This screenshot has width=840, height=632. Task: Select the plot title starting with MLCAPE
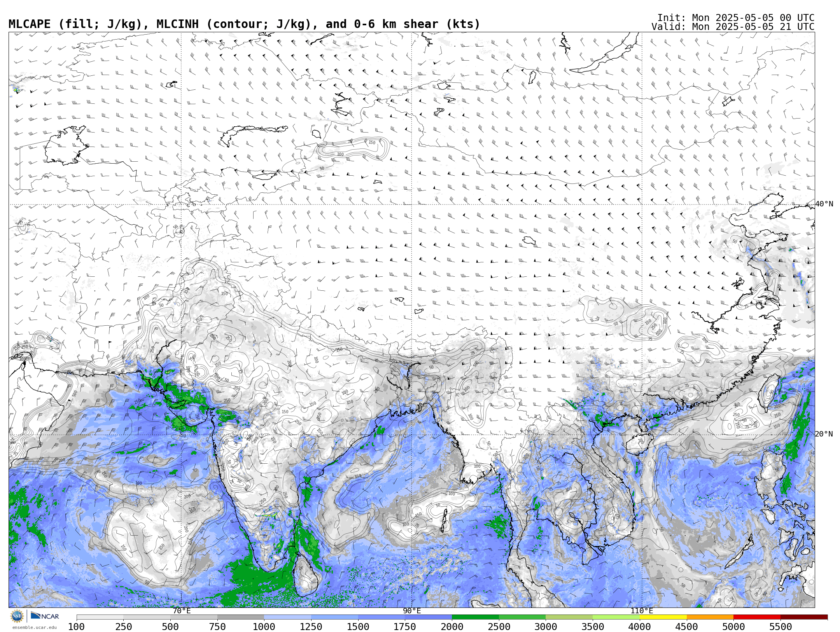click(244, 24)
